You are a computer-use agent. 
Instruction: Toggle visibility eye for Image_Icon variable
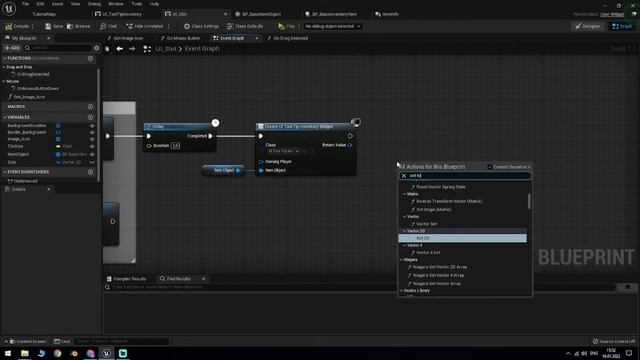tap(92, 139)
